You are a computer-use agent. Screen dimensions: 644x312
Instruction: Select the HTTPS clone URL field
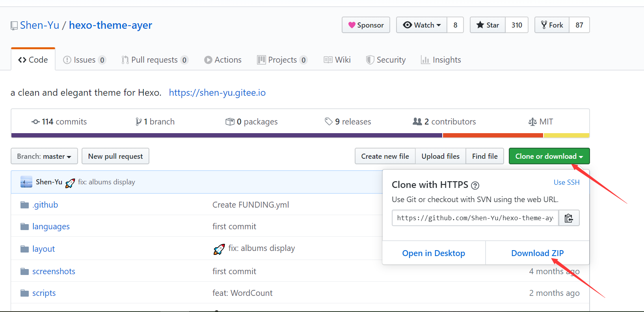tap(475, 218)
